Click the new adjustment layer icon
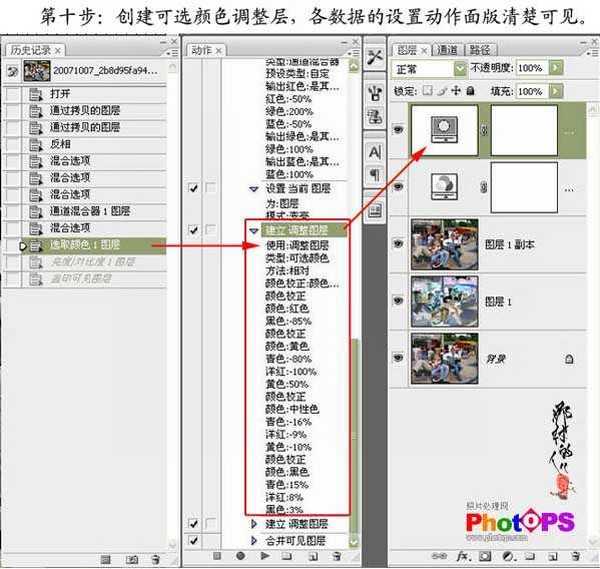The width and height of the screenshot is (600, 569). coord(508,554)
